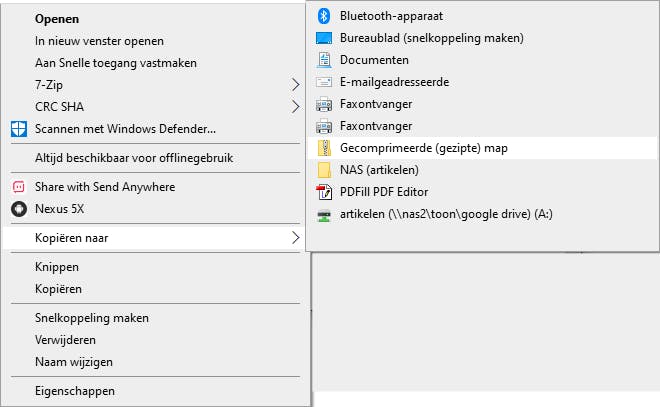The height and width of the screenshot is (407, 660).
Task: Click the Documenten file icon
Action: 324,60
